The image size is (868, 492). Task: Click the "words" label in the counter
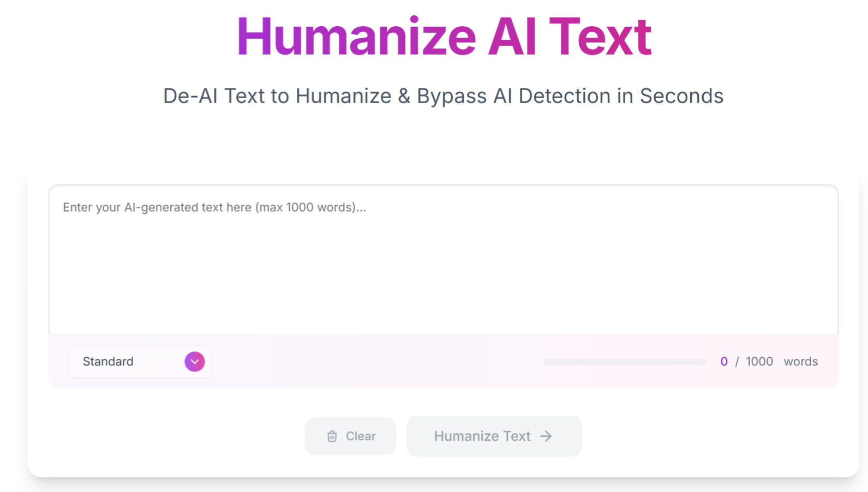click(800, 362)
